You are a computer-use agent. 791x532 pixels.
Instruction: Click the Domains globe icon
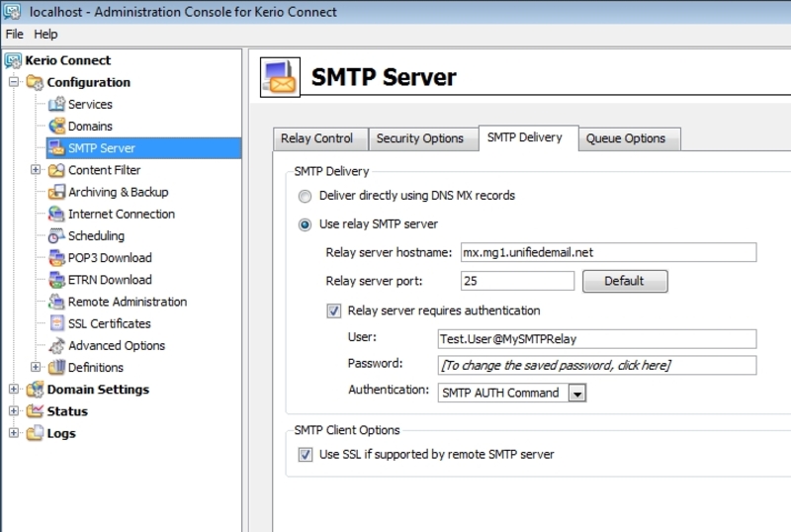coord(57,127)
